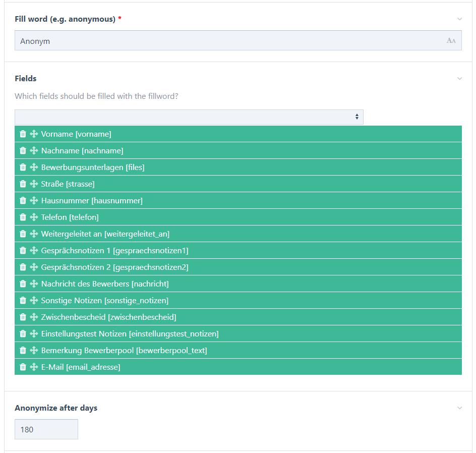Click move icon beside Weitergeleitet an
The width and height of the screenshot is (476, 453).
[34, 234]
